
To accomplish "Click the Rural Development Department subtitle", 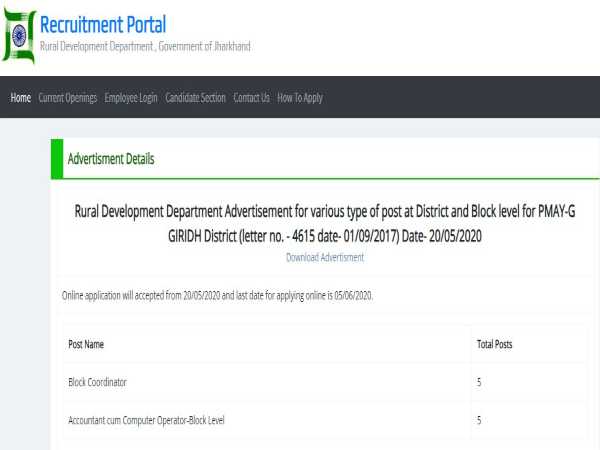I will 145,47.
